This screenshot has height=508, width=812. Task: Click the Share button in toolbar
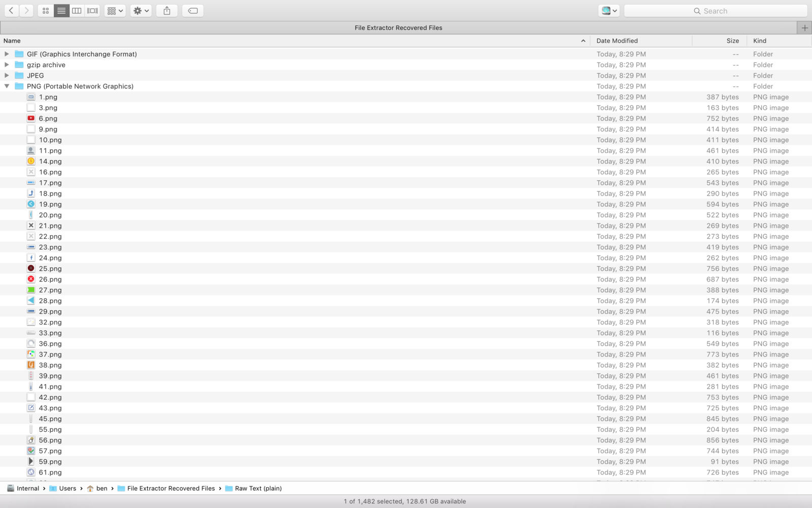(167, 11)
